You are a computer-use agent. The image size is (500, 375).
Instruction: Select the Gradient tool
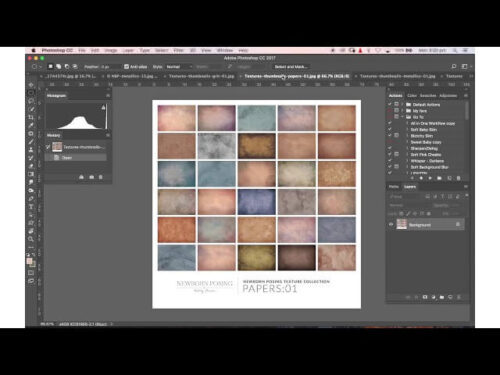coord(31,174)
